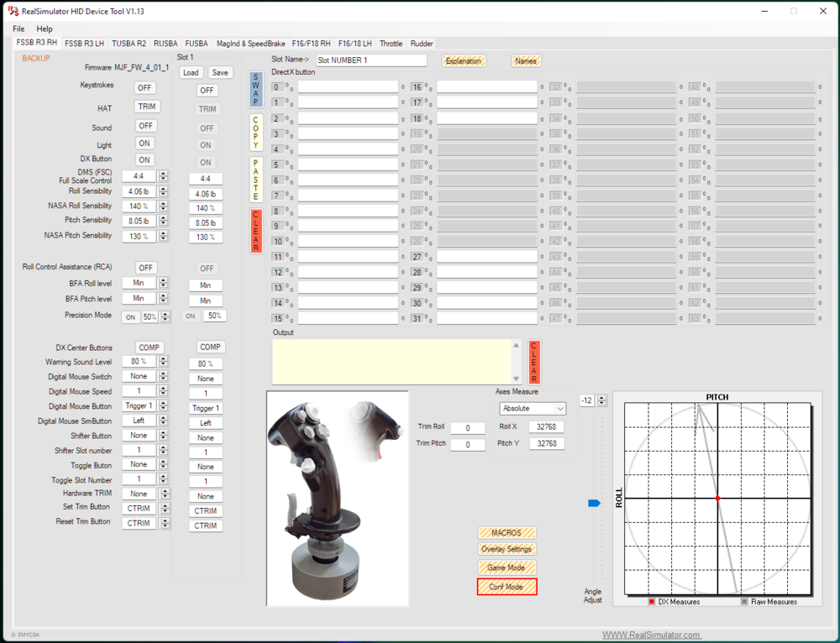Open the www.RealSimulator.com link
The image size is (840, 643).
(651, 635)
